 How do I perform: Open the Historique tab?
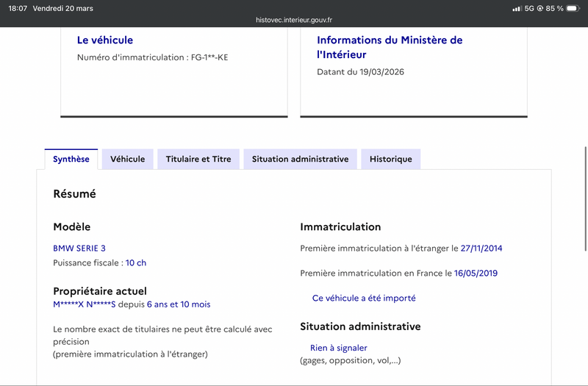390,159
